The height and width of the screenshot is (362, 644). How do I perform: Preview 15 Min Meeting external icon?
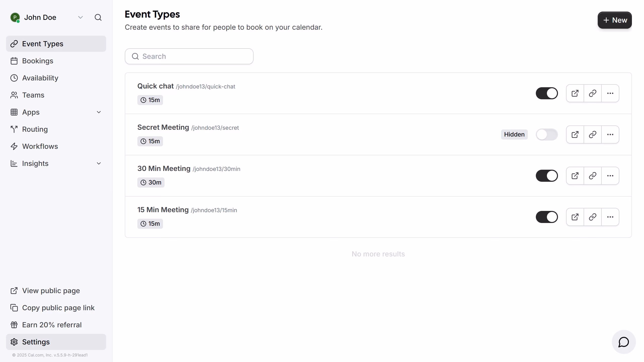(575, 217)
